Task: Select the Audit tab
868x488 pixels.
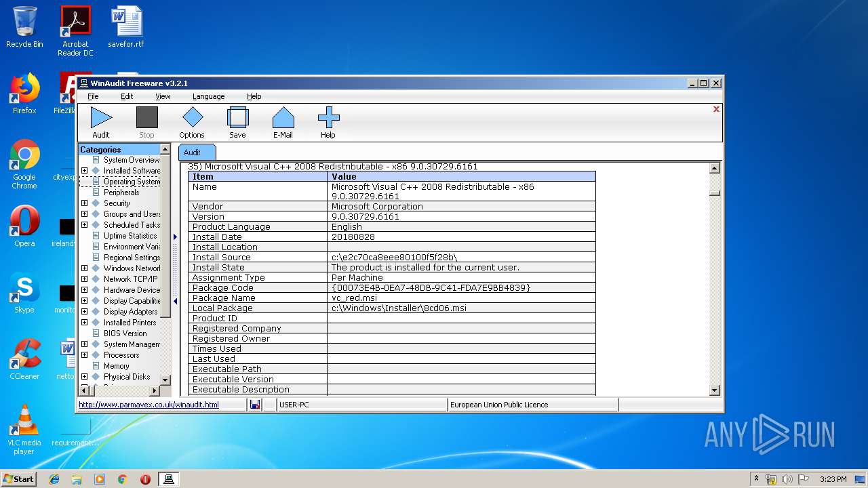Action: tap(197, 152)
